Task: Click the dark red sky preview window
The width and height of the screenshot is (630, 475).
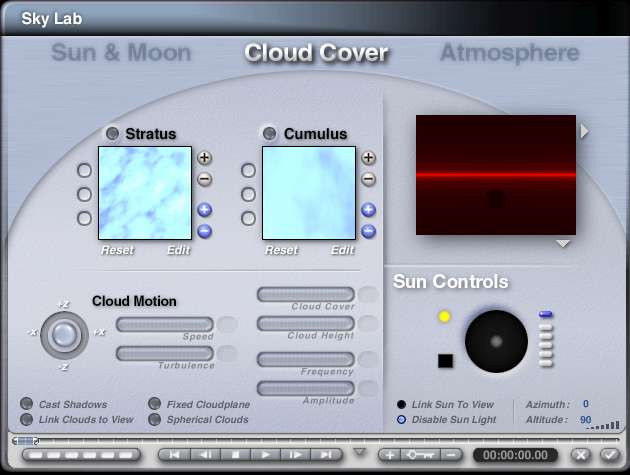Action: point(496,175)
